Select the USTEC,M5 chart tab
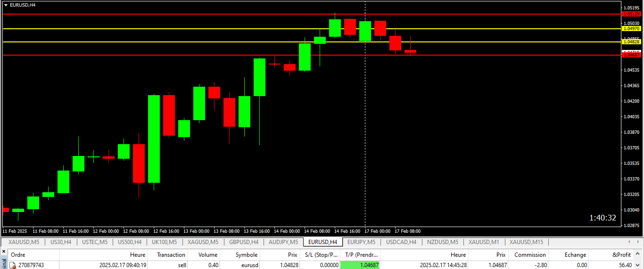Image resolution: width=644 pixels, height=269 pixels. (95, 242)
